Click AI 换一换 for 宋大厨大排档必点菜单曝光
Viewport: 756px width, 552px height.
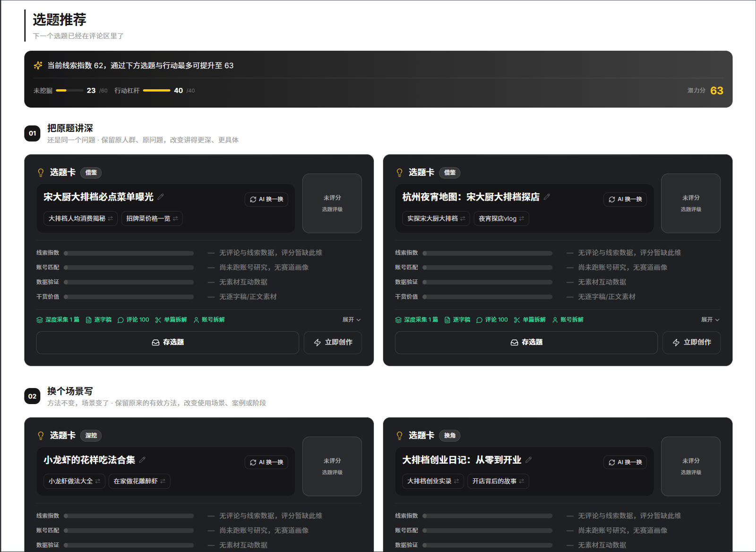[x=266, y=199]
